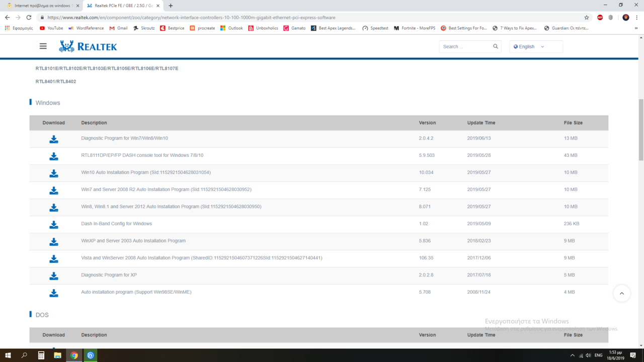
Task: Click the back-to-top arrow button
Action: coord(622,294)
